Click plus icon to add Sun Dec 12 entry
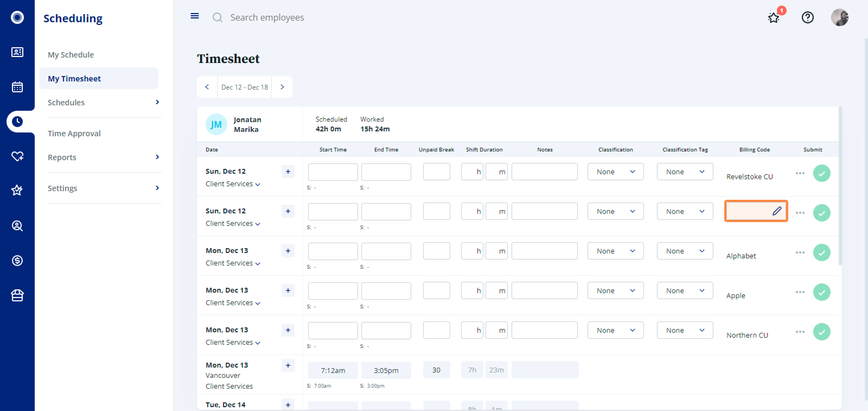Image resolution: width=868 pixels, height=411 pixels. [287, 171]
